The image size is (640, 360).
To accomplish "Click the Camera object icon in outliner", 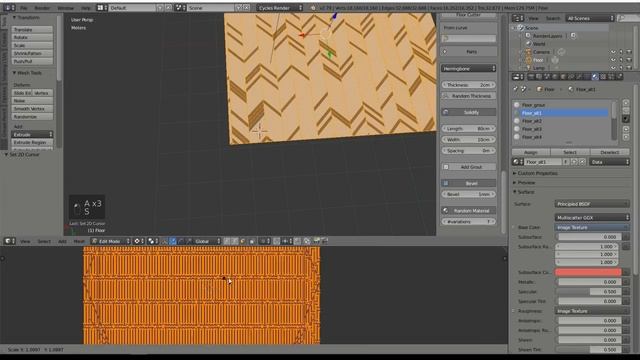I will (x=528, y=52).
